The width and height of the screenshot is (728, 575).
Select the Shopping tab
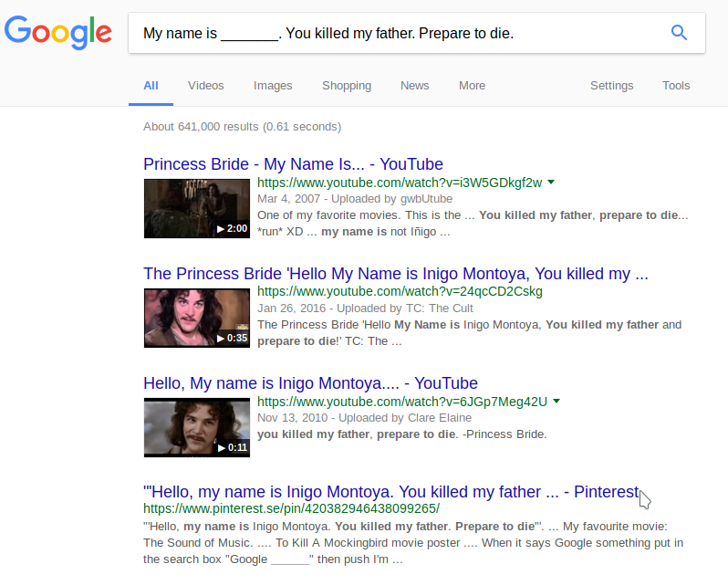point(346,86)
